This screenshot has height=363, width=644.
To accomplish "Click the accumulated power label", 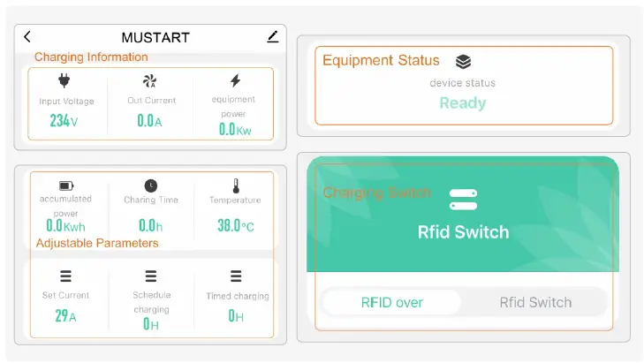I will click(x=65, y=206).
